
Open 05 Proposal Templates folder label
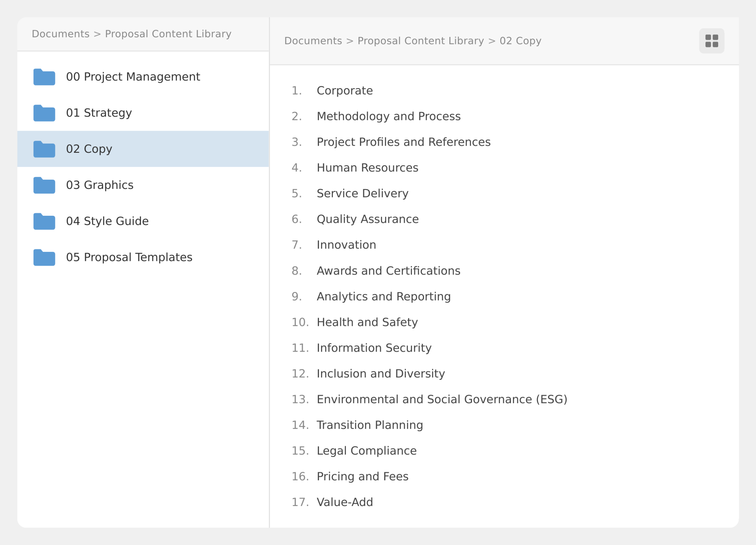click(x=129, y=257)
